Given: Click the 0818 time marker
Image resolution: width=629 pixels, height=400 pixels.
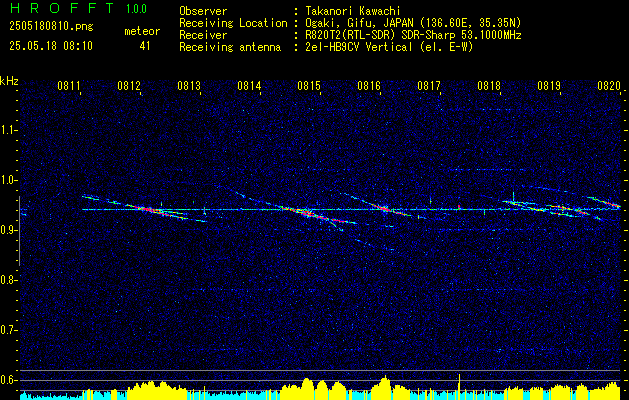Looking at the screenshot, I should [489, 85].
